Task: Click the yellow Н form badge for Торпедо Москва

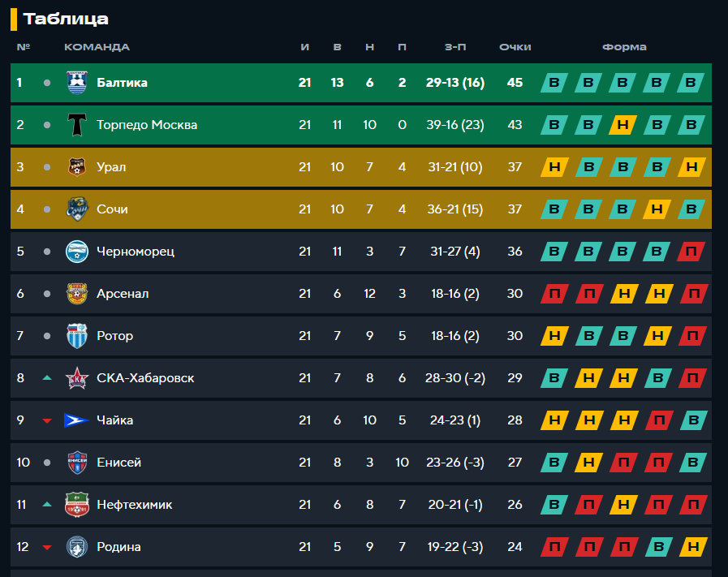Action: pos(623,125)
